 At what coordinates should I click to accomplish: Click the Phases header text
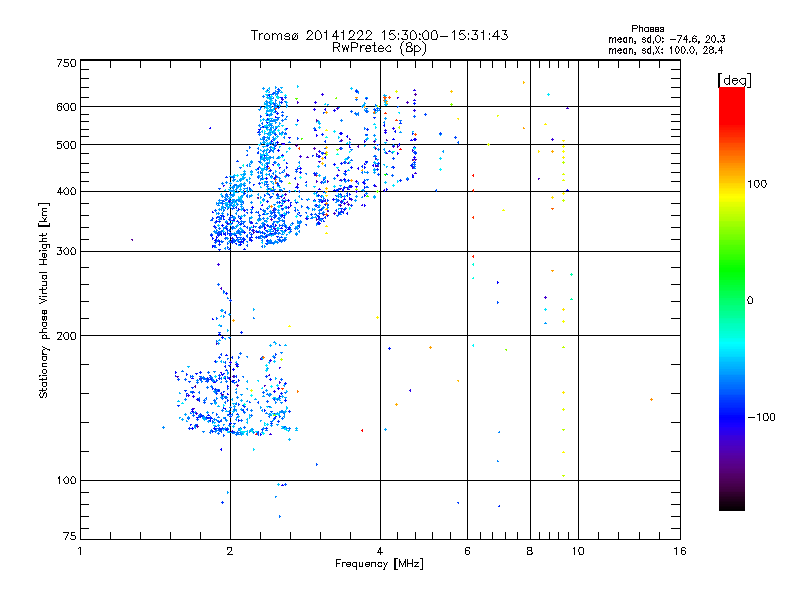647,29
